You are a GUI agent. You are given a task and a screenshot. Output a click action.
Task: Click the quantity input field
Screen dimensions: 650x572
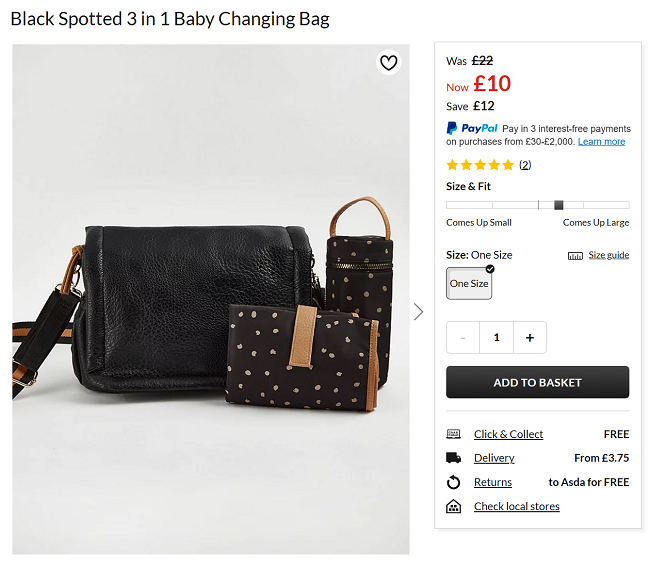(x=496, y=338)
